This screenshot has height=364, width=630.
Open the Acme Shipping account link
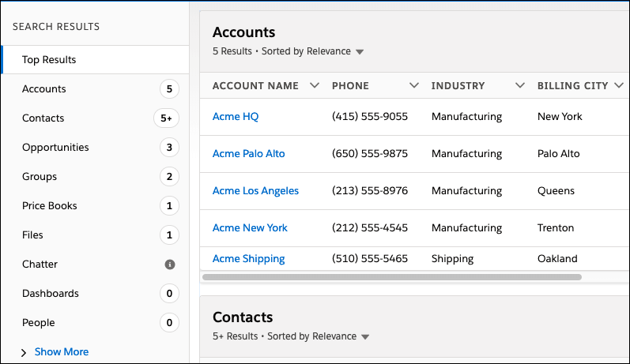pos(248,259)
